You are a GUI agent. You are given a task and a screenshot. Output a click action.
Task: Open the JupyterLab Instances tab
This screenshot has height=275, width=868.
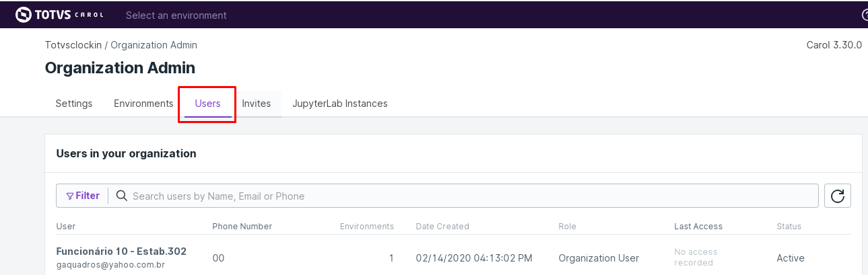pyautogui.click(x=339, y=104)
